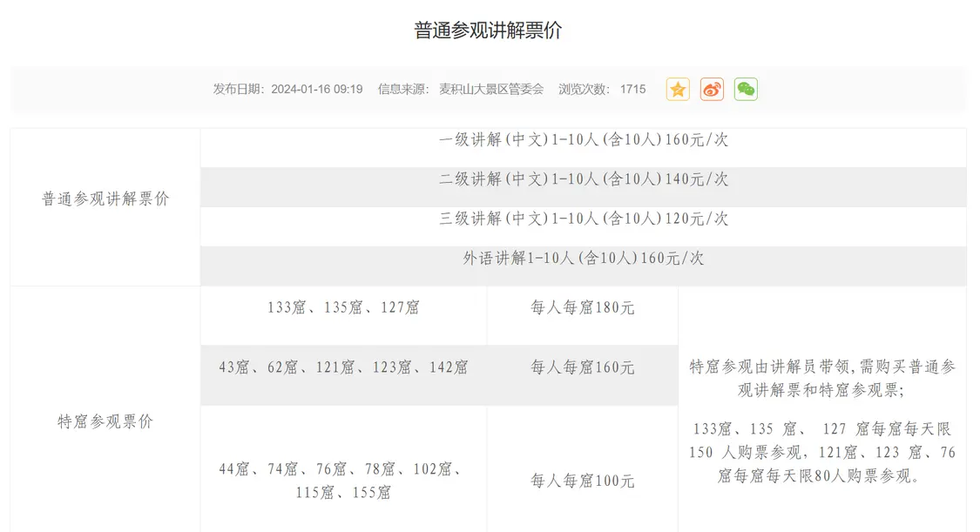Click the label 发布日期

(240, 90)
